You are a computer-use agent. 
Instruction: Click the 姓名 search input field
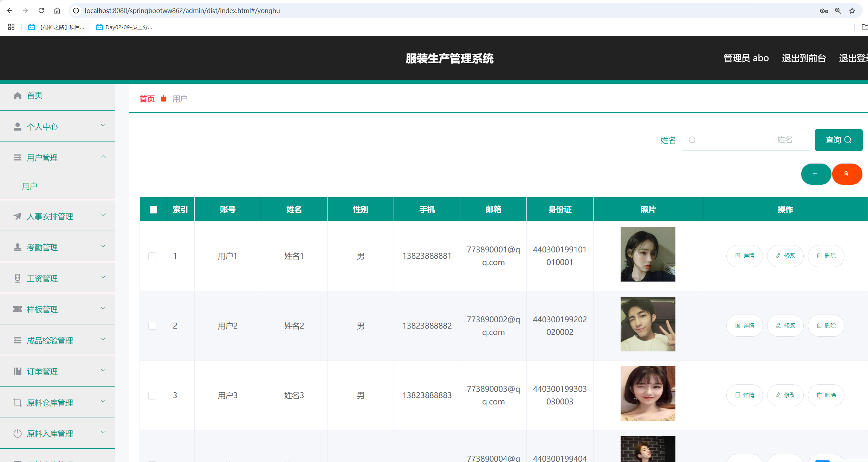tap(745, 140)
